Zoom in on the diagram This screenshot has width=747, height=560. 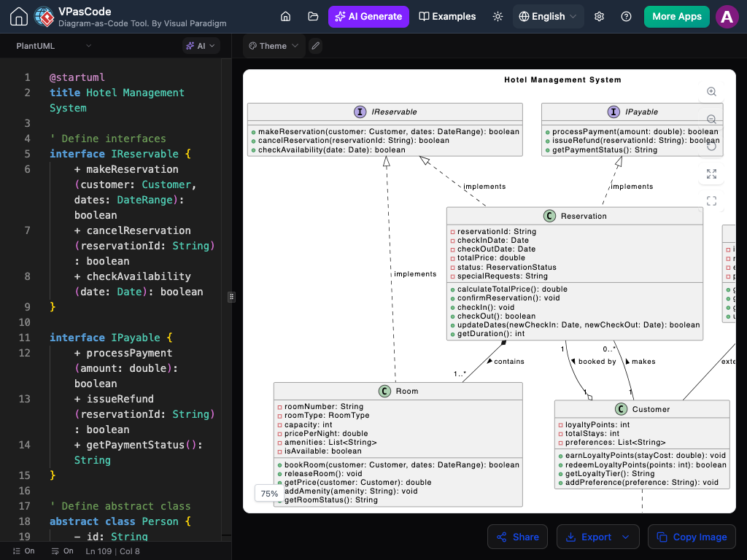tap(711, 91)
